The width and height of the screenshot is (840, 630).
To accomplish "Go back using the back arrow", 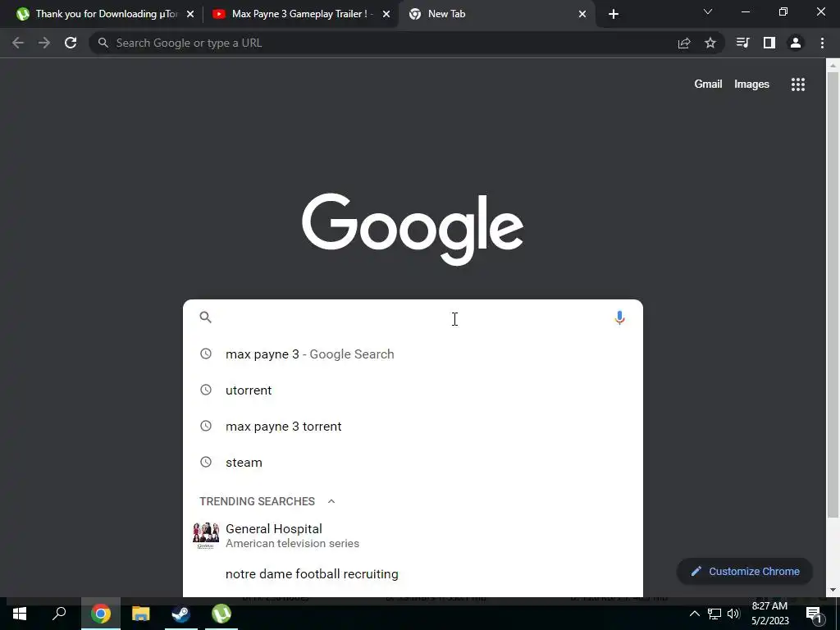I will click(18, 43).
